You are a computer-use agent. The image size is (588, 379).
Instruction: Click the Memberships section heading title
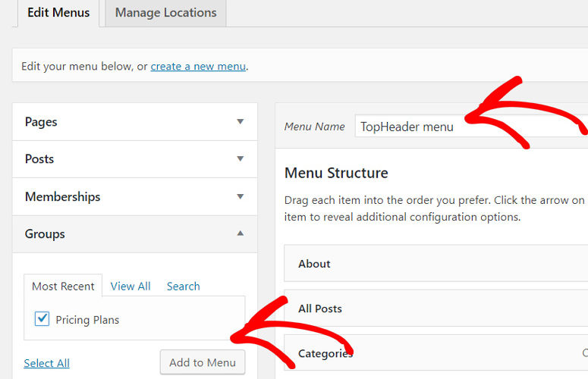click(62, 196)
